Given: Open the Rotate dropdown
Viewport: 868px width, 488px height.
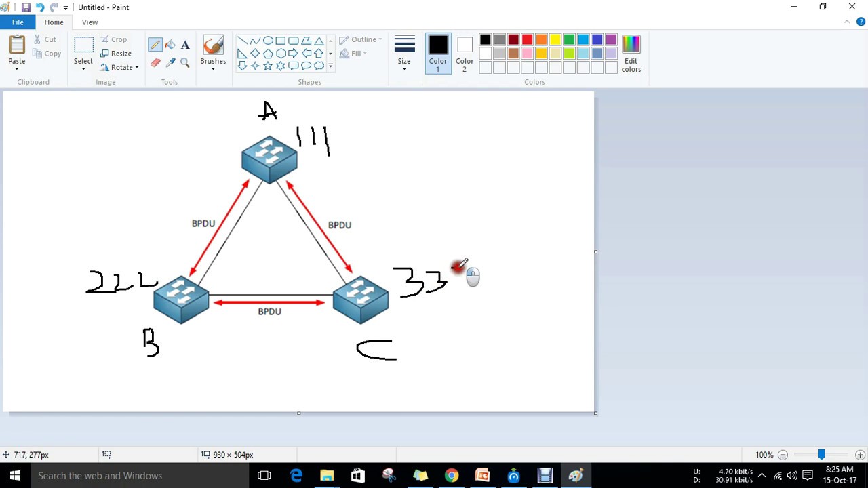Looking at the screenshot, I should (119, 68).
